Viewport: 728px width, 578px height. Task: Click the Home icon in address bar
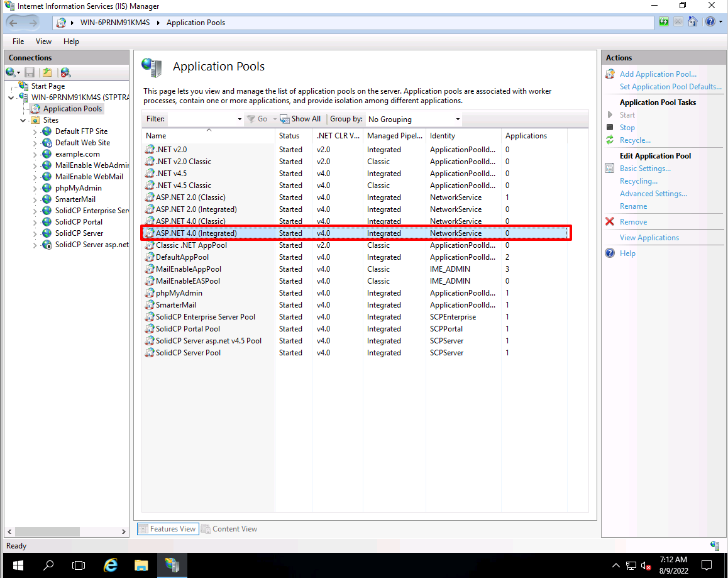click(x=693, y=22)
